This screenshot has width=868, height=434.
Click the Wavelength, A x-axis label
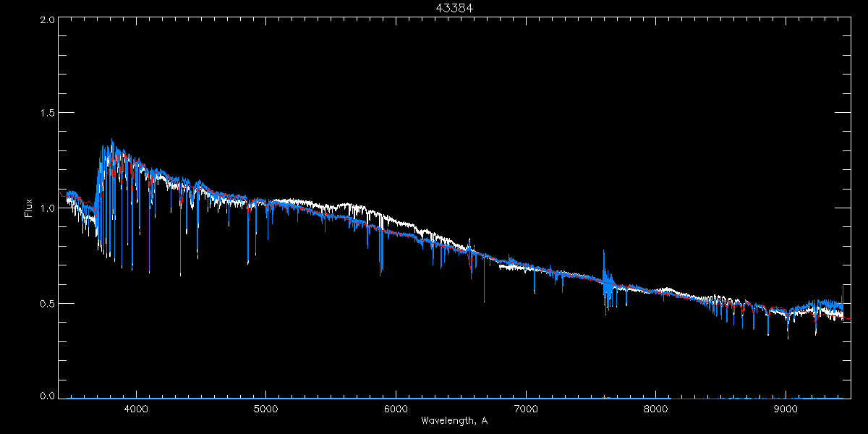tap(454, 421)
